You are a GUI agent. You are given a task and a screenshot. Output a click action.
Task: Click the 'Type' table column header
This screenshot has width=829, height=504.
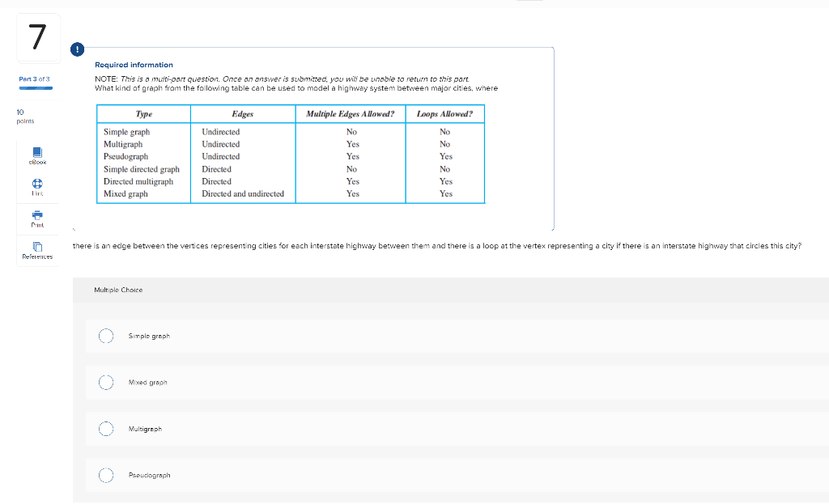click(144, 114)
